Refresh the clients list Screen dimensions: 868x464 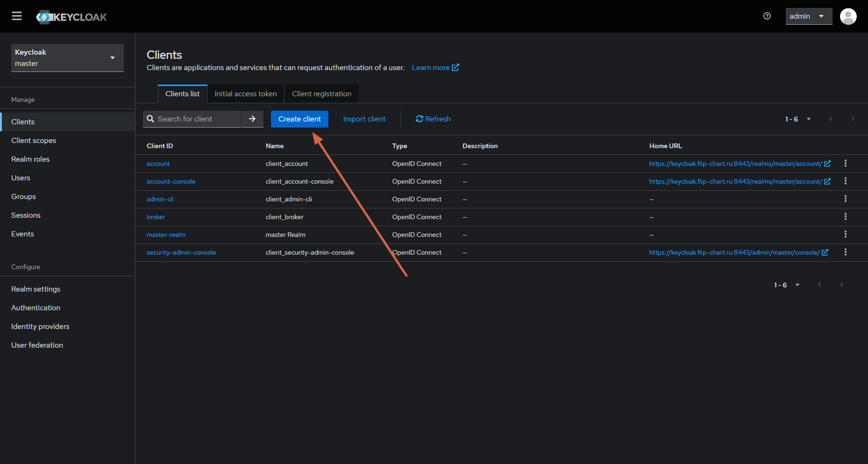click(x=433, y=119)
